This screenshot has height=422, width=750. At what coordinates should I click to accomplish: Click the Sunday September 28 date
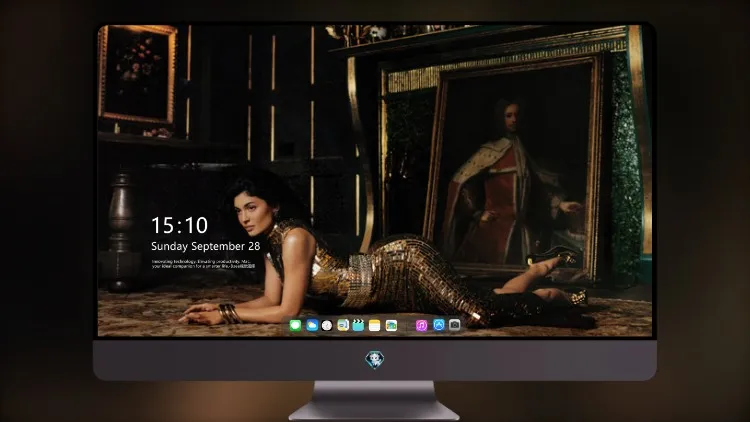click(206, 246)
